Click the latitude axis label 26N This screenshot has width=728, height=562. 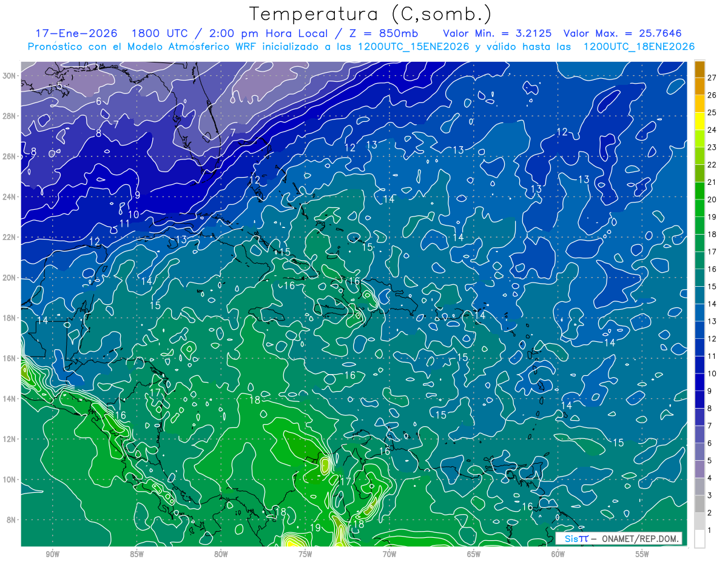click(10, 156)
